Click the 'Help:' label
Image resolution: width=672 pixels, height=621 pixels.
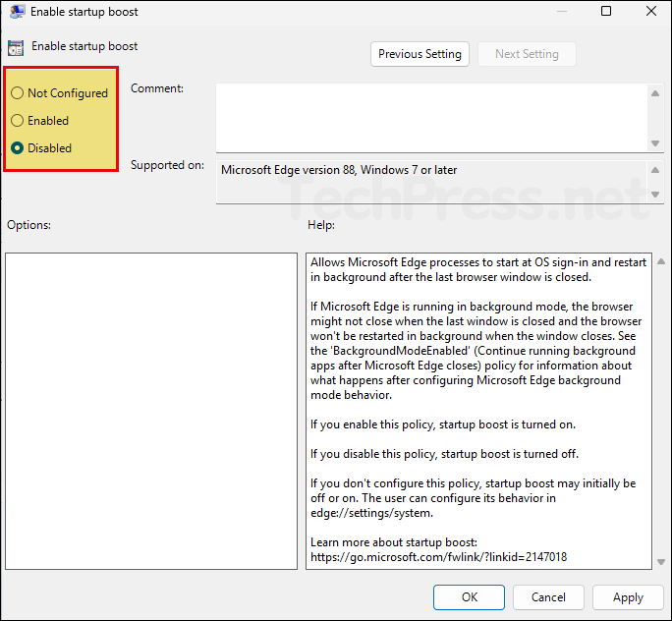tap(321, 225)
